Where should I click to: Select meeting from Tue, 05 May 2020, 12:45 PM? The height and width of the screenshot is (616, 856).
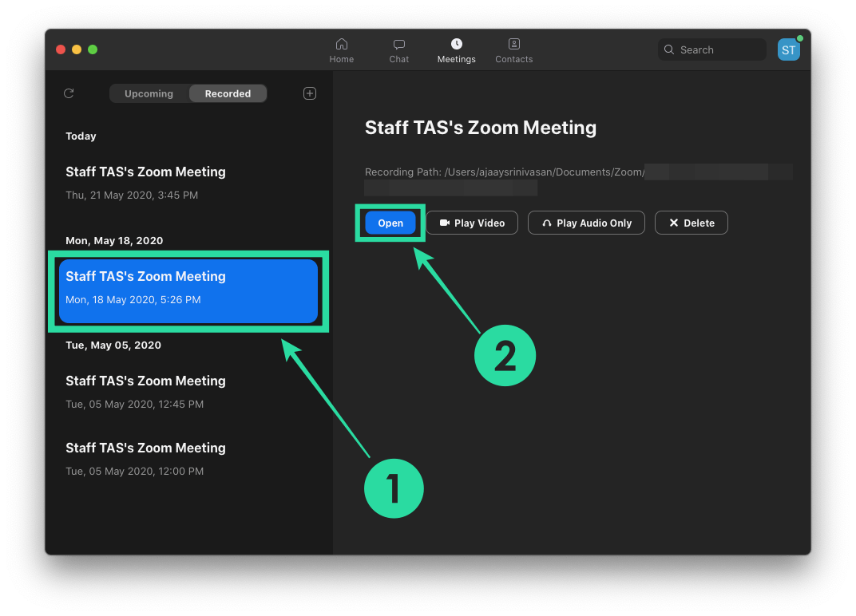188,392
